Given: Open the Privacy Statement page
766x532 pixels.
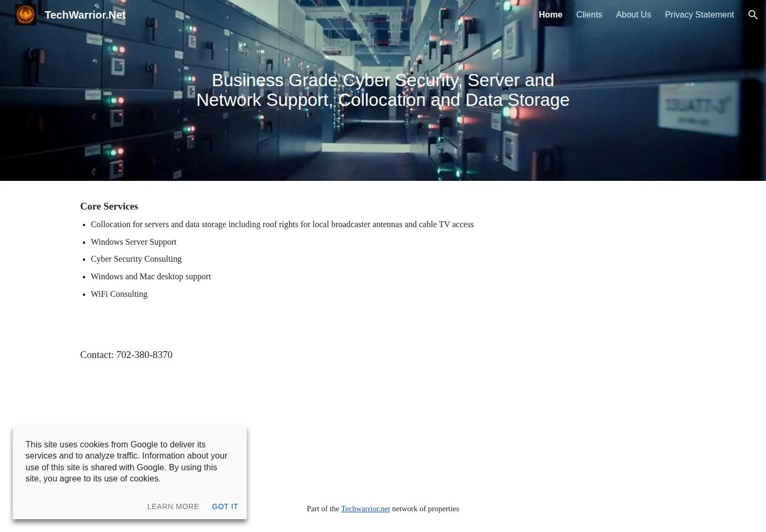Looking at the screenshot, I should [x=699, y=15].
